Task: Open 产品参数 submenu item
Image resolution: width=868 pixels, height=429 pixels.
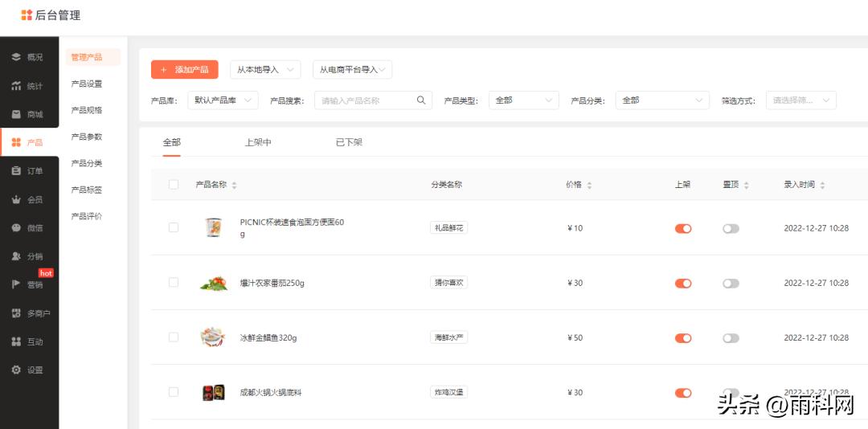Action: pos(87,137)
